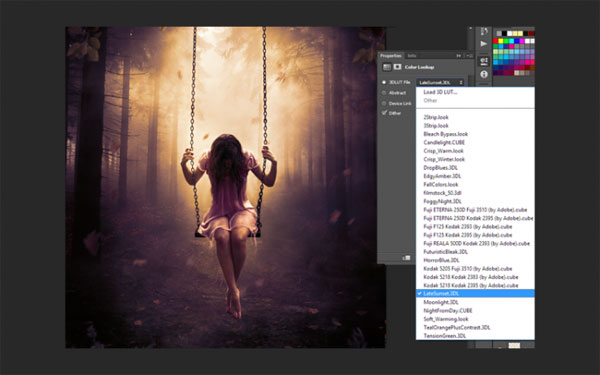This screenshot has width=600, height=375.
Task: Open the LateSunset.3DL LUT dropdown
Action: (440, 82)
